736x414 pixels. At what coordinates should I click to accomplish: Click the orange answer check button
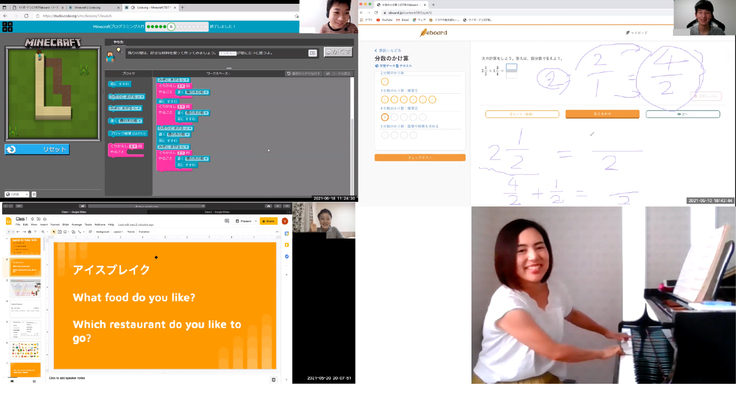[602, 114]
